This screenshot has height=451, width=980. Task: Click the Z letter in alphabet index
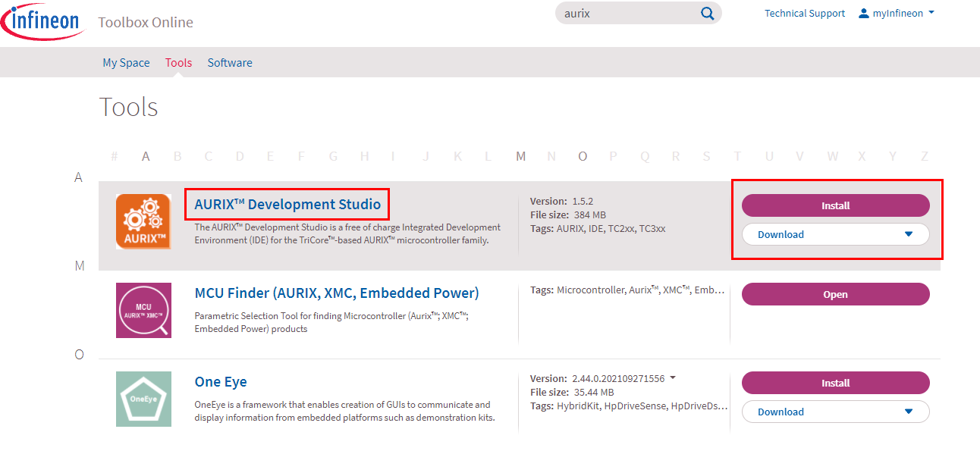point(925,156)
